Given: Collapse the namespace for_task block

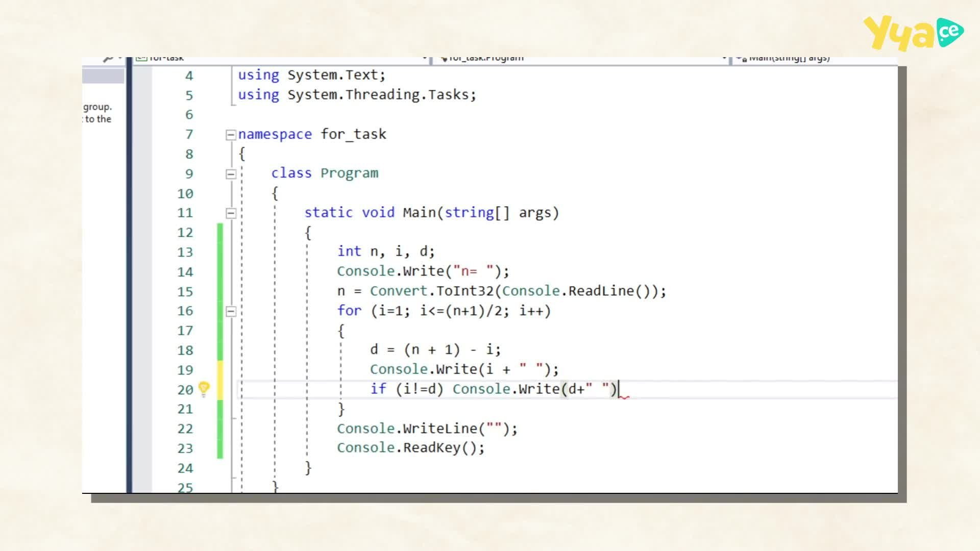Looking at the screenshot, I should (231, 135).
